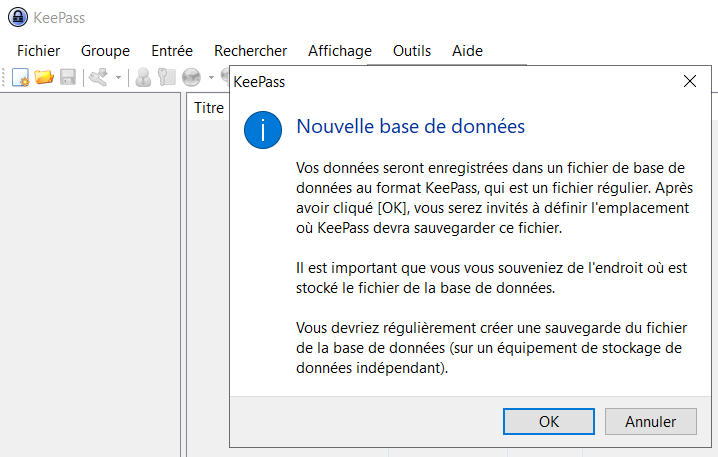The width and height of the screenshot is (718, 457).
Task: Click the Save database floppy icon
Action: click(x=68, y=78)
